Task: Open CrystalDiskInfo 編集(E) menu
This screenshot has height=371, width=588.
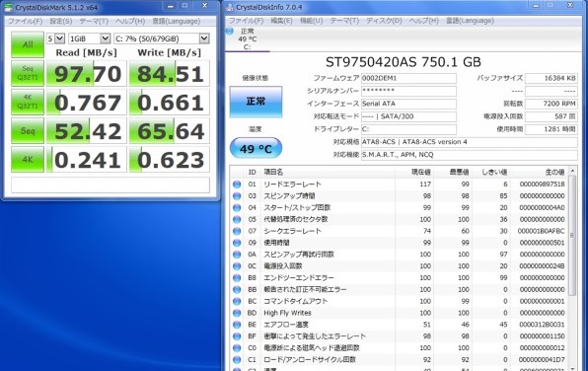Action: [x=281, y=21]
